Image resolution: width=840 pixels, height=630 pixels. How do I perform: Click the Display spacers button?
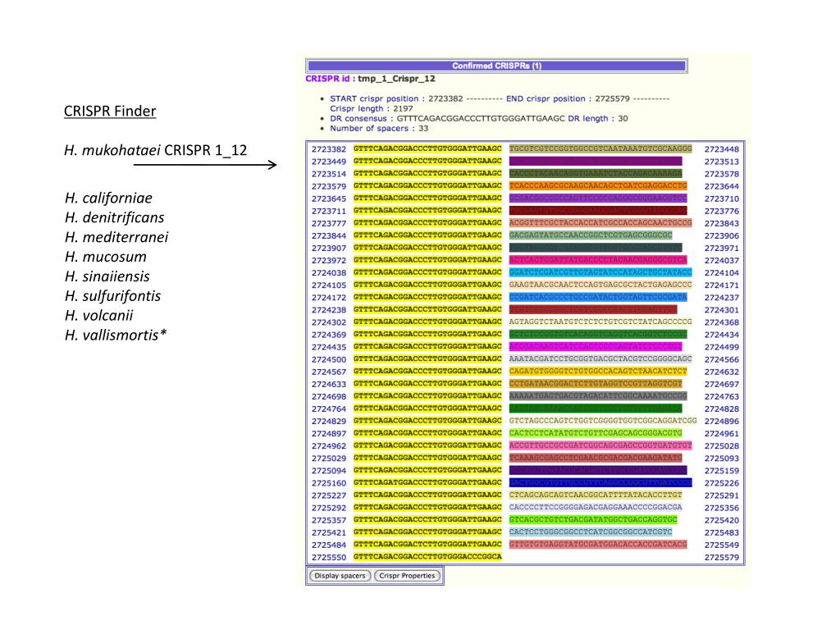click(340, 576)
